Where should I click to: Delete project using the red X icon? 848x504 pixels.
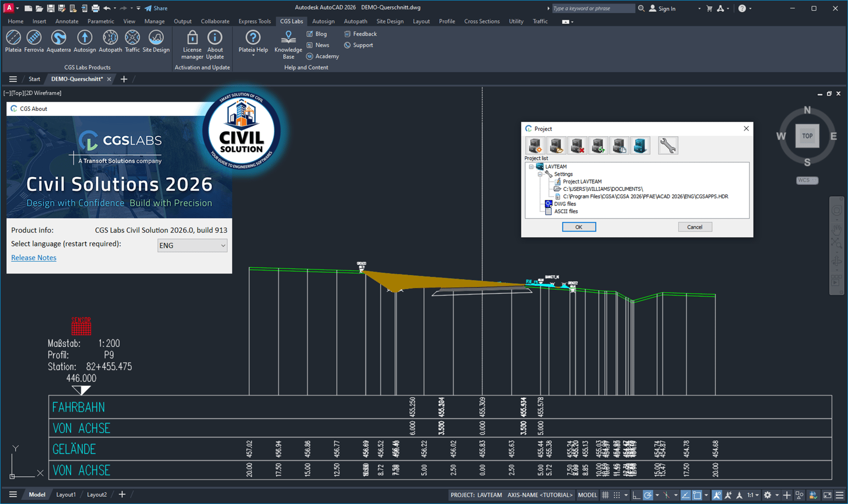(577, 146)
